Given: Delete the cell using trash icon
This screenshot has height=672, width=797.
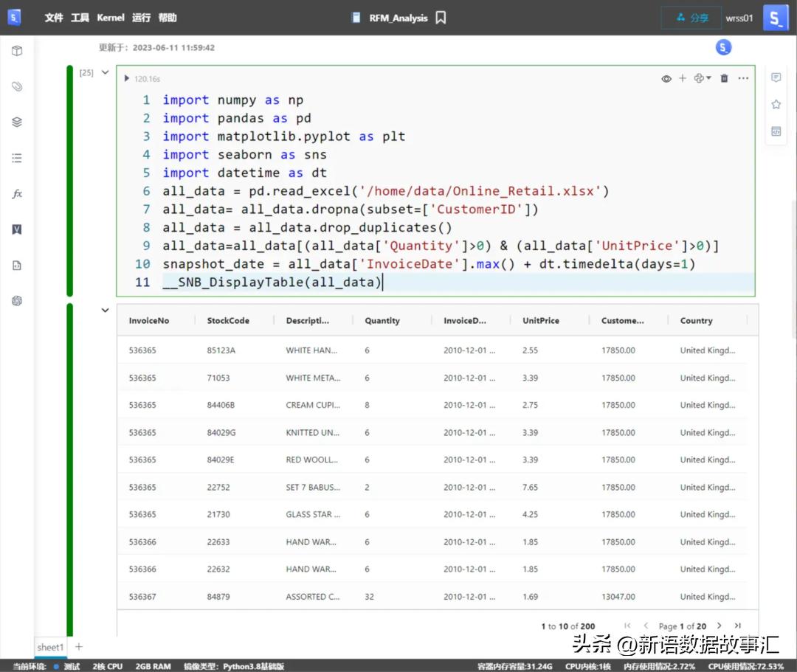Looking at the screenshot, I should click(x=724, y=78).
